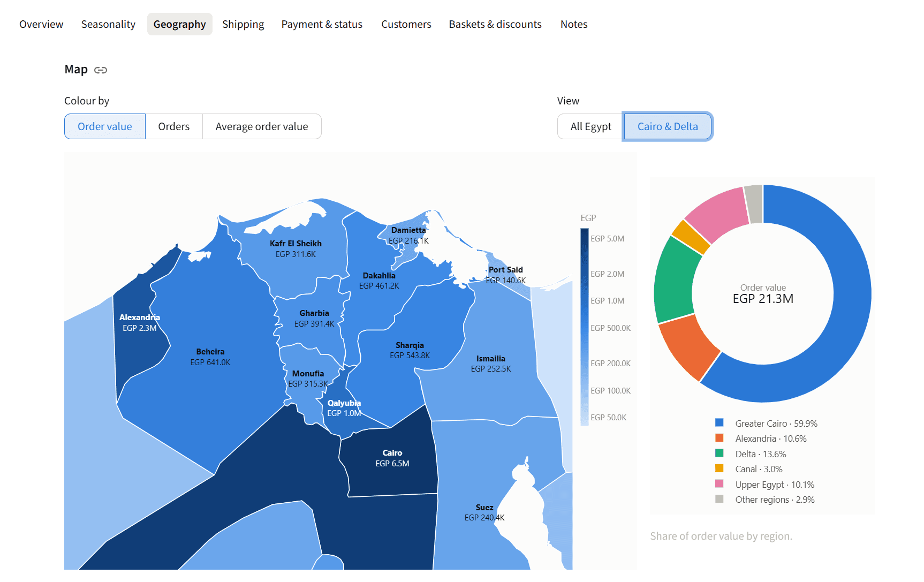Colour the map by Order value
Image resolution: width=924 pixels, height=582 pixels.
[105, 126]
